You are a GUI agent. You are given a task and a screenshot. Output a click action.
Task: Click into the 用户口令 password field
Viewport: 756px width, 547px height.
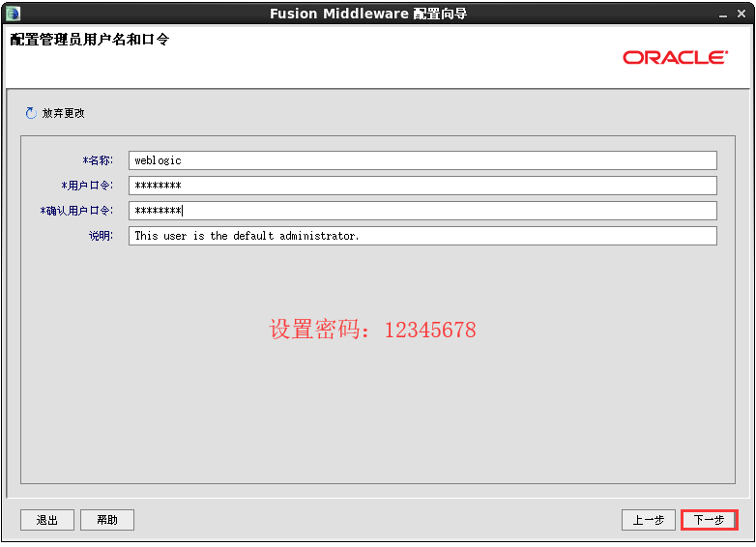pyautogui.click(x=422, y=186)
